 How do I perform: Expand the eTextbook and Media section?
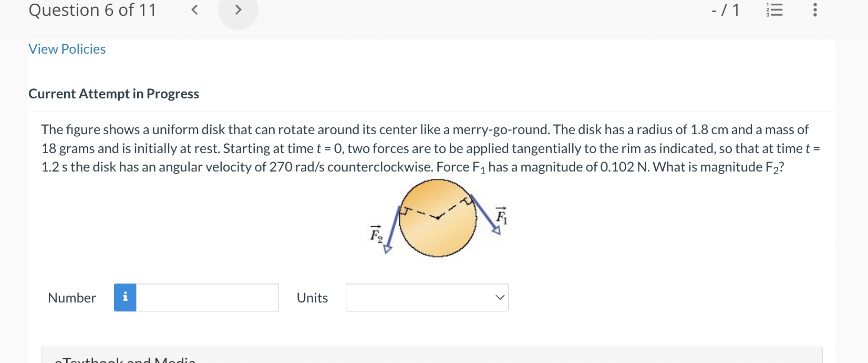click(x=126, y=360)
